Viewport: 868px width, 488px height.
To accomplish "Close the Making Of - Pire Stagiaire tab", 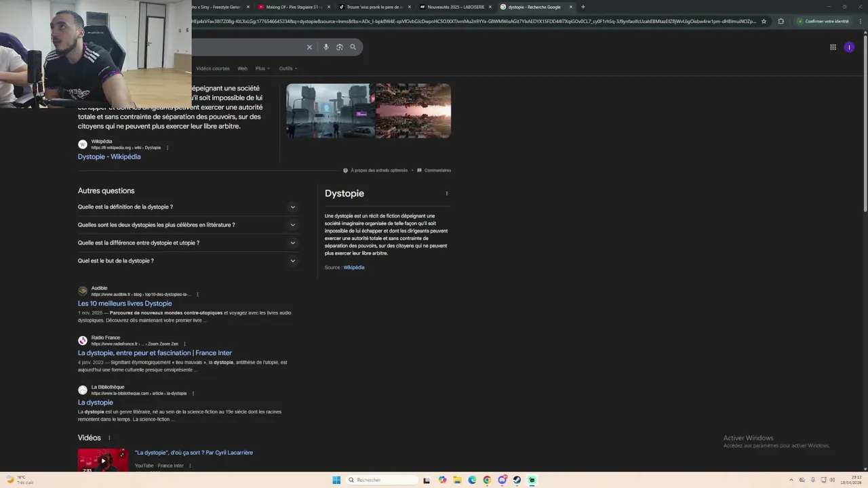I will tap(329, 7).
